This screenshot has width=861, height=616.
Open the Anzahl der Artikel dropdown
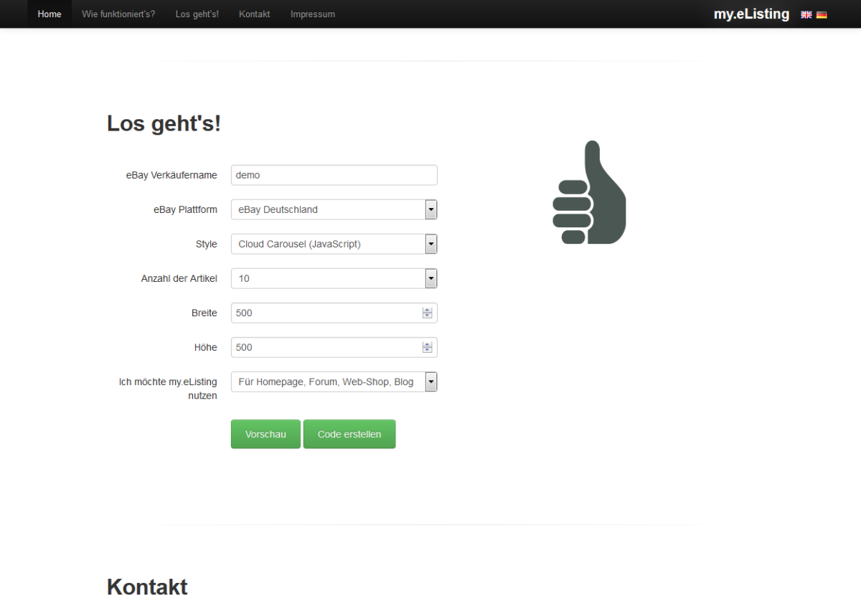(334, 278)
